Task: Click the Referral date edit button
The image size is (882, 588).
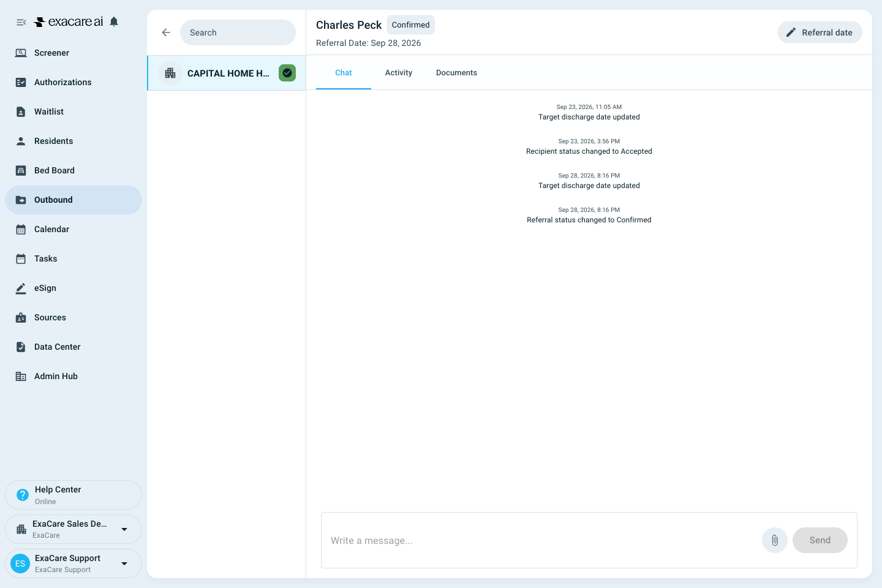Action: tap(820, 32)
